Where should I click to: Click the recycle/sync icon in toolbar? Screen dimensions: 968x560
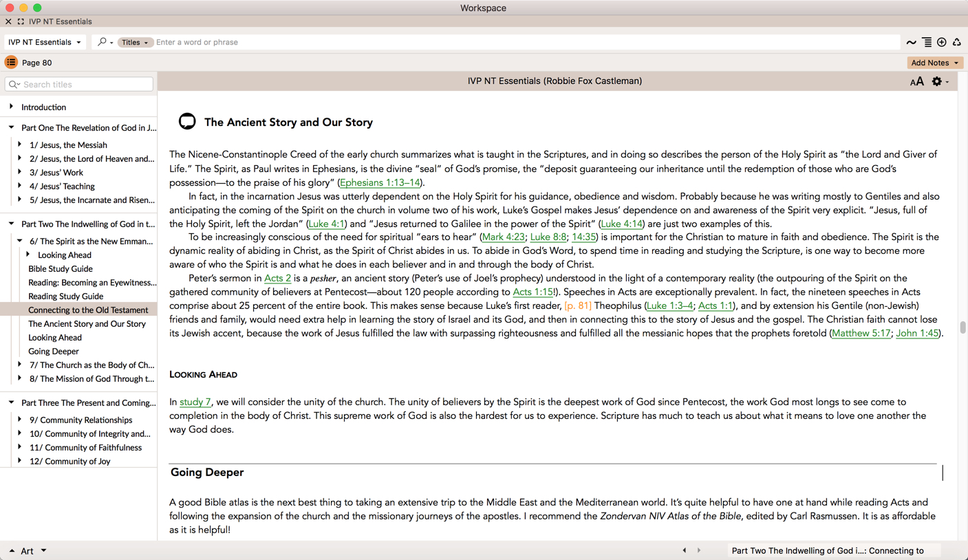tap(957, 43)
